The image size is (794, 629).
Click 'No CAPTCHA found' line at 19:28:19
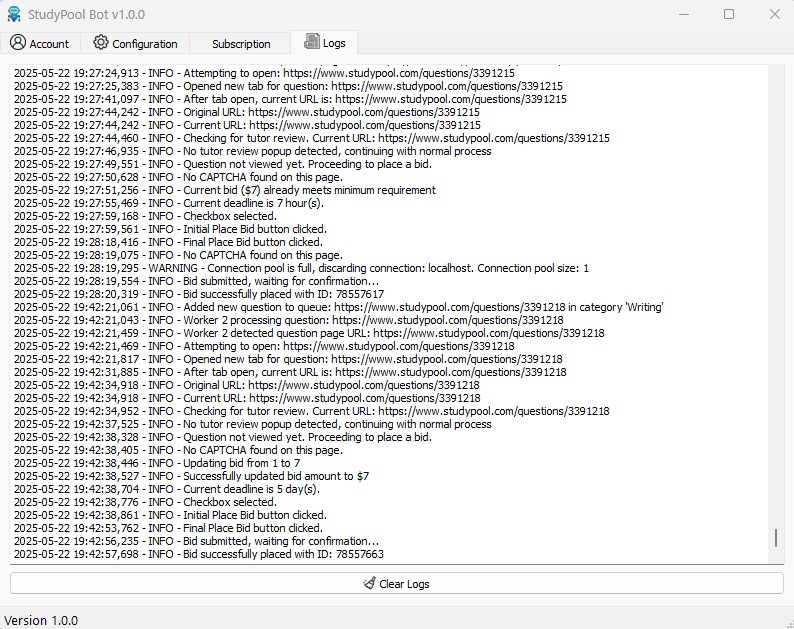tap(178, 255)
